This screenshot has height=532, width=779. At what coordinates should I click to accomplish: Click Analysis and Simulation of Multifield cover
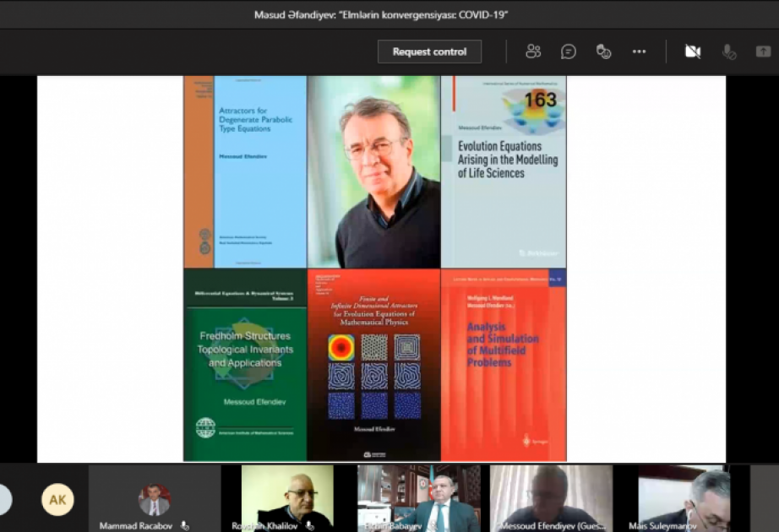click(504, 365)
